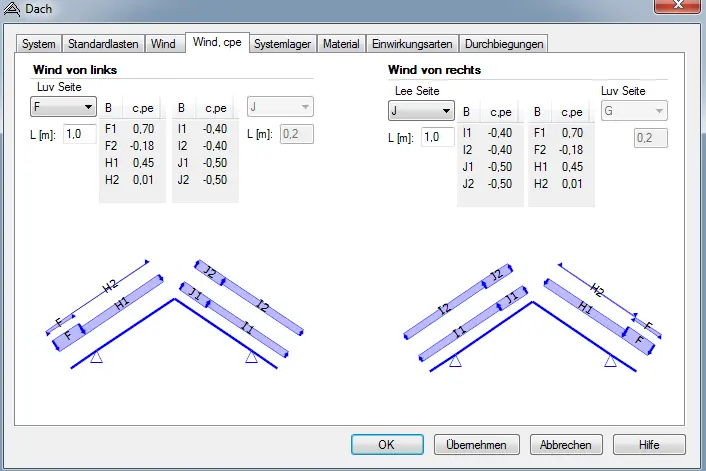The height and width of the screenshot is (471, 706).
Task: Close the Dach dialog window
Action: [x=678, y=5]
